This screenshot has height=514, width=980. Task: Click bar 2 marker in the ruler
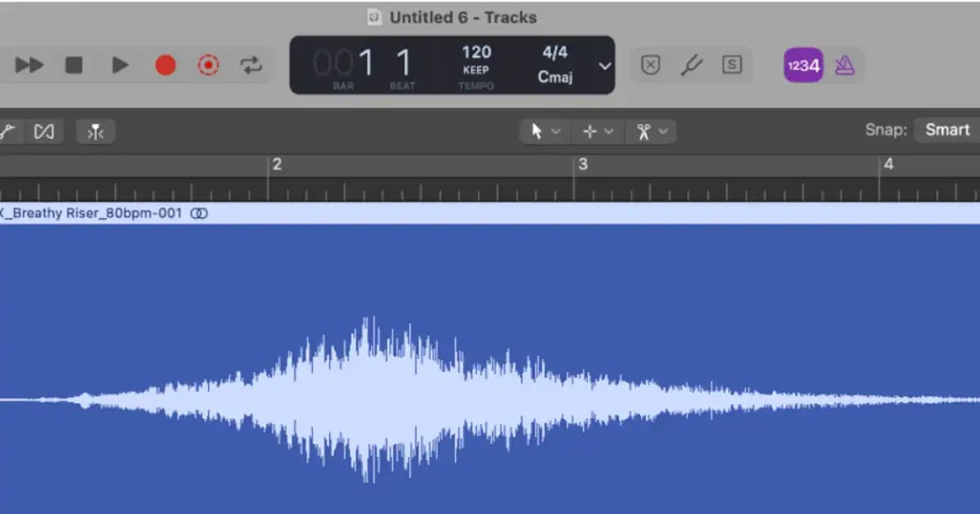(276, 165)
